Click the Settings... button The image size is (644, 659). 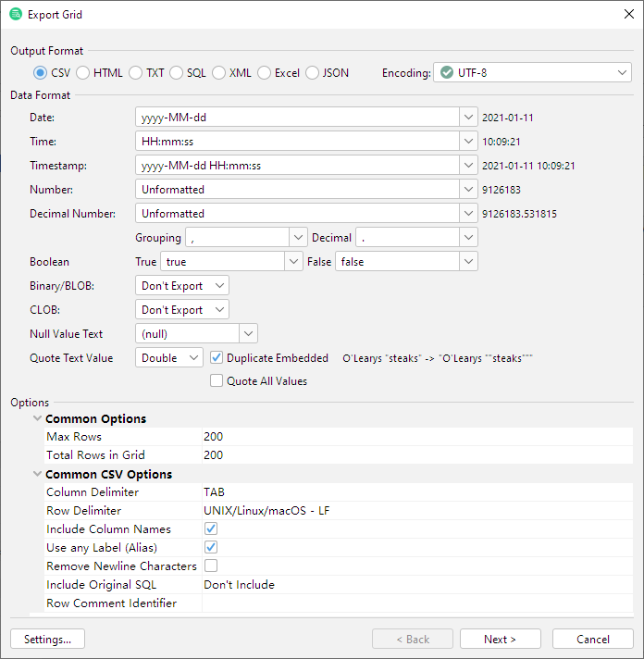pos(47,639)
